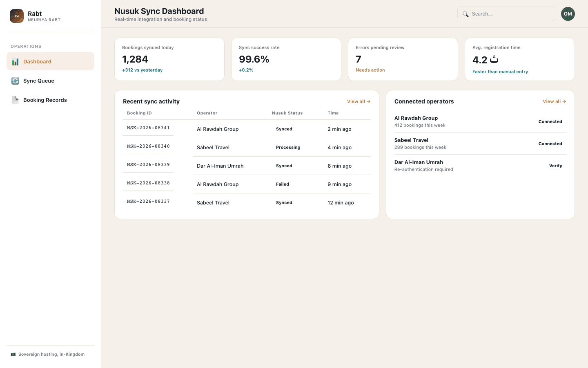This screenshot has height=368, width=588.
Task: Click Sabeel Travel in Connected operators
Action: [411, 140]
